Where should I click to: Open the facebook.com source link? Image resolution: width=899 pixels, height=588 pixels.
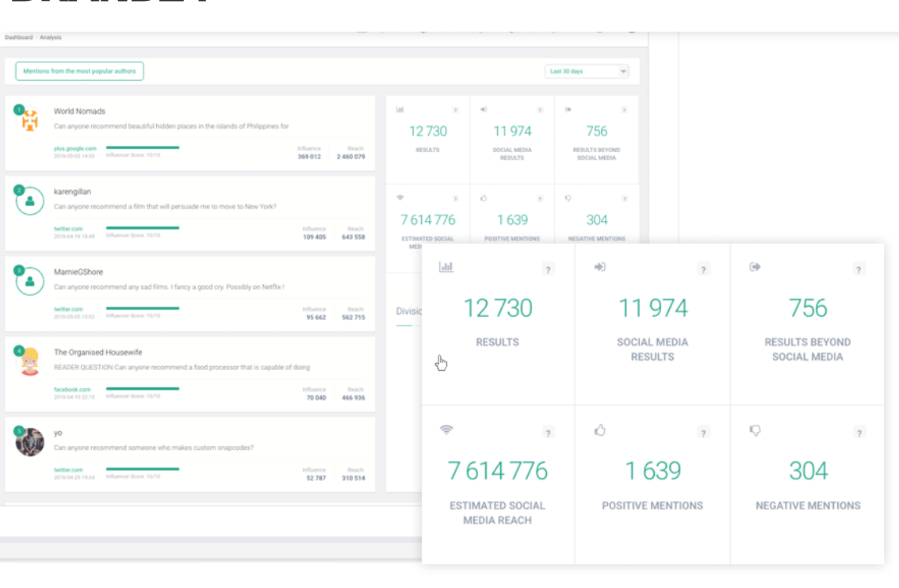[71, 389]
